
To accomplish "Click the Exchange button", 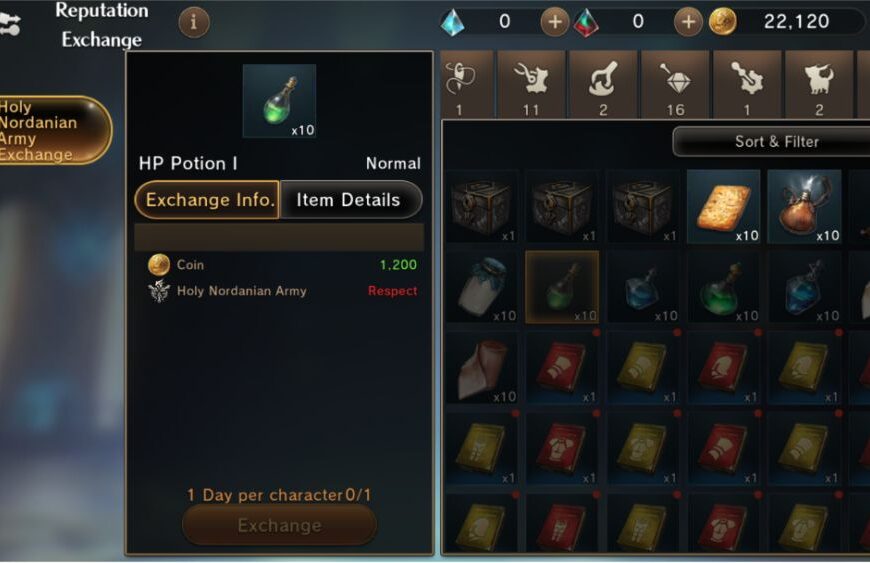I will click(280, 525).
